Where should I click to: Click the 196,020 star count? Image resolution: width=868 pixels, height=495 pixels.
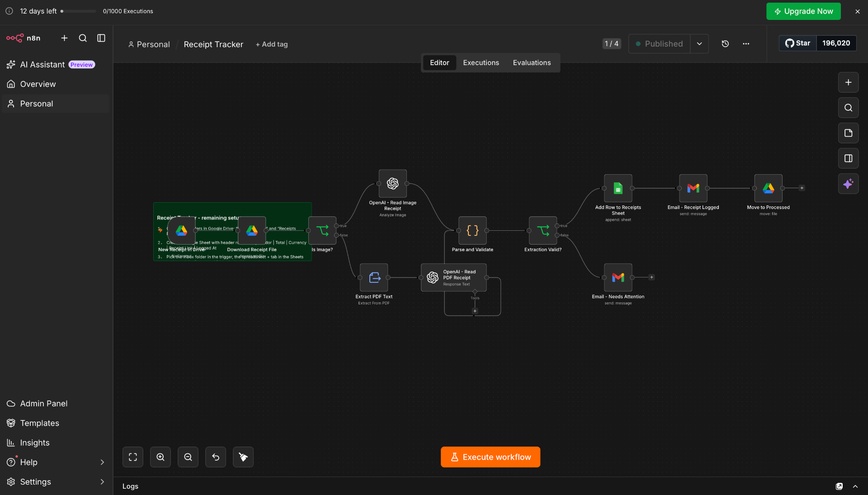836,43
